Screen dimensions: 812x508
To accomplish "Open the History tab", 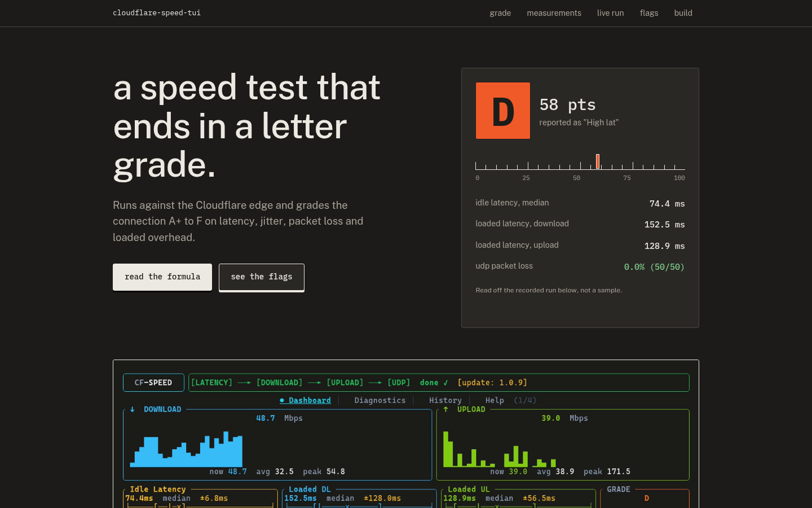I will 445,400.
